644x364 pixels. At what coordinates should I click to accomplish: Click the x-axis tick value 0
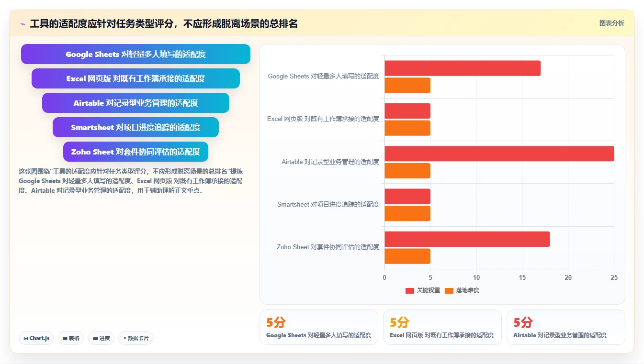pos(384,277)
